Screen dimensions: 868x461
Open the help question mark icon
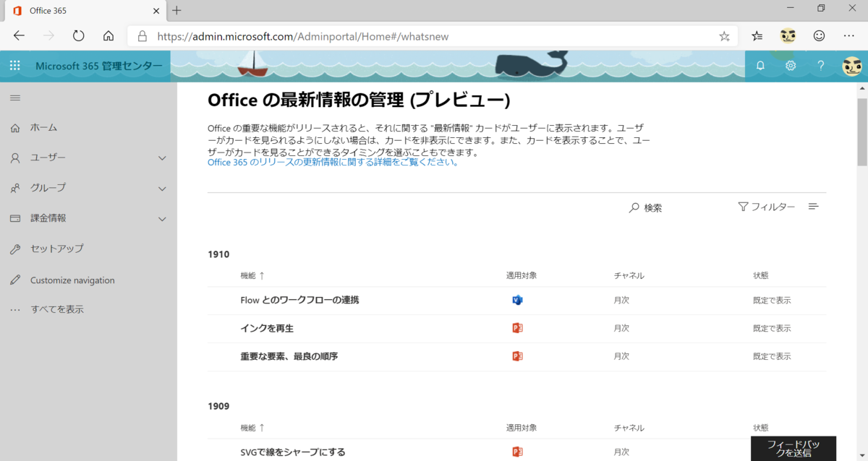(821, 66)
